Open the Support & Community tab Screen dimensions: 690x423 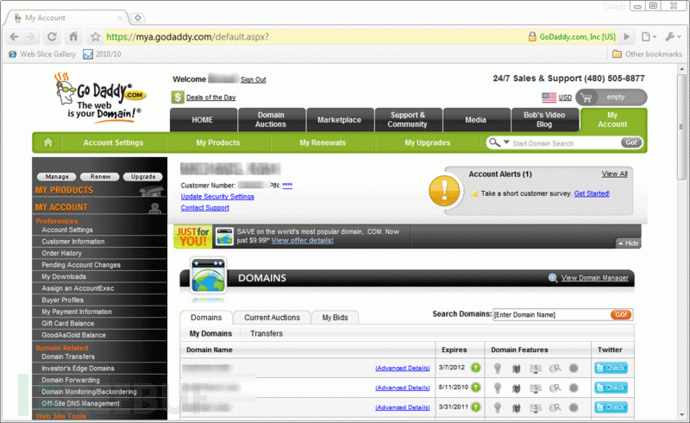tap(408, 120)
